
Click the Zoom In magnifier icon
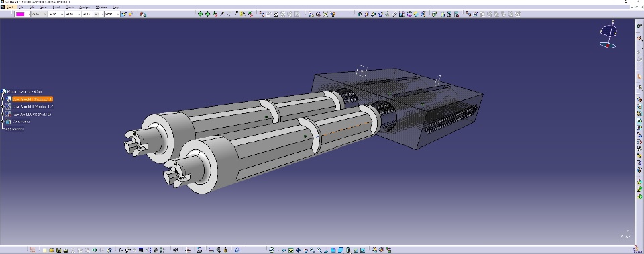312,250
